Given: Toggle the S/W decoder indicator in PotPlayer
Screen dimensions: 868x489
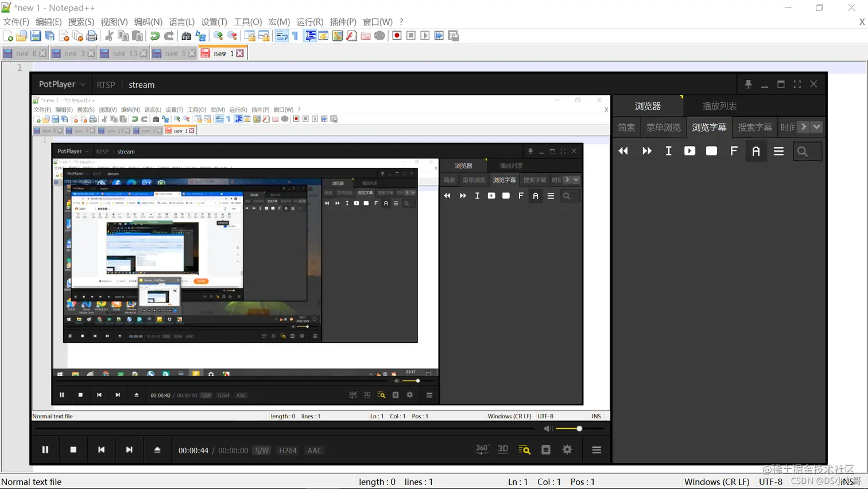Looking at the screenshot, I should pos(262,451).
